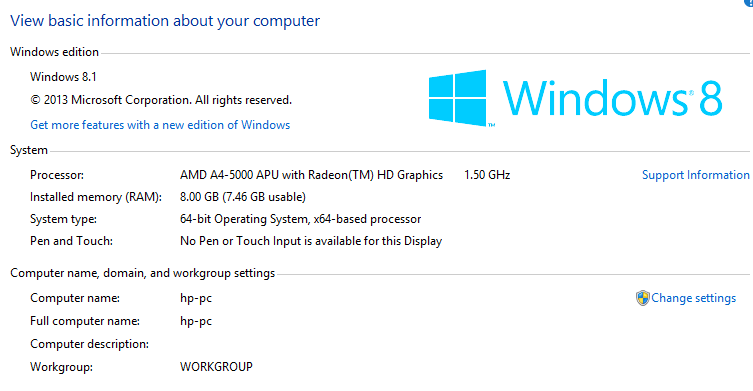Click the 8.00 GB usable memory value

(243, 197)
